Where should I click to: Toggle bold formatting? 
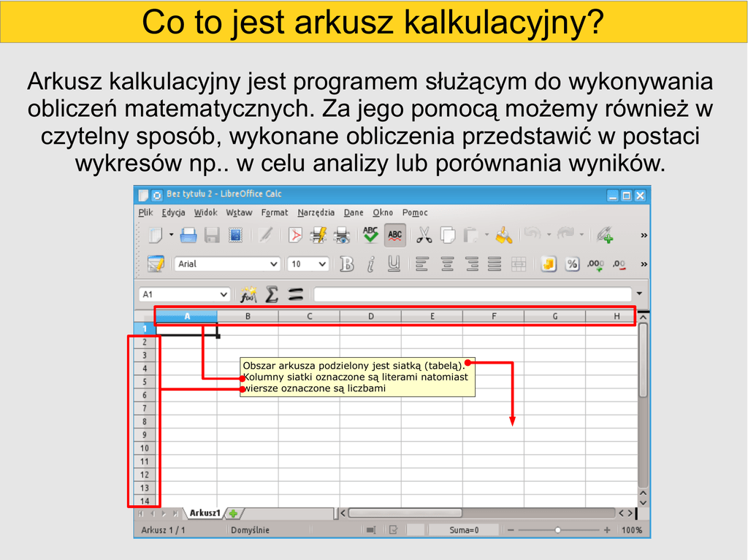tap(347, 264)
